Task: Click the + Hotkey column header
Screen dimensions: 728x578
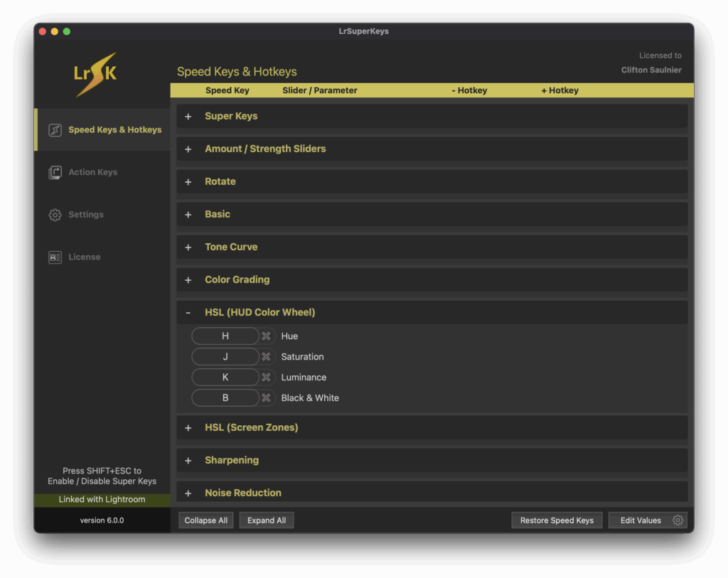Action: (x=560, y=90)
